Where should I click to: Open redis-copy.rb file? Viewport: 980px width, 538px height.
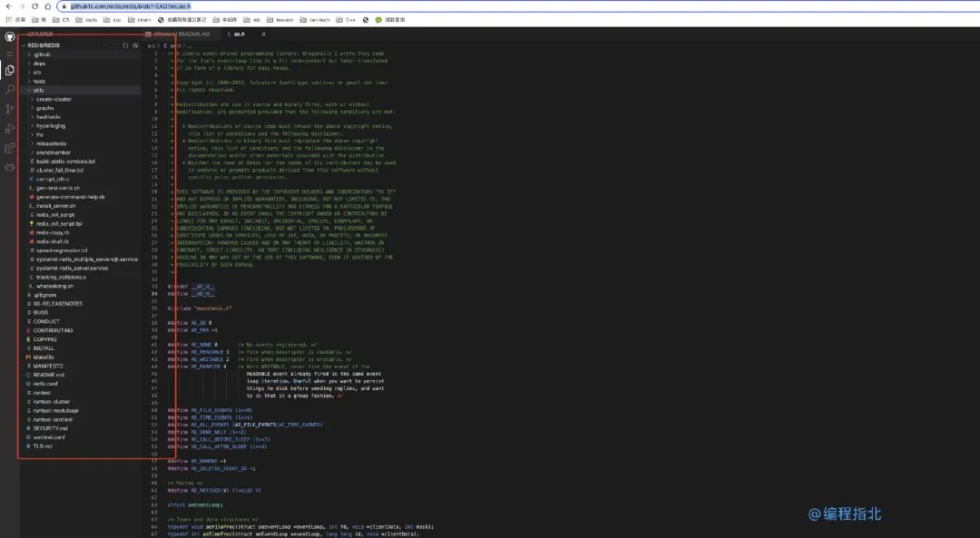tap(82, 232)
